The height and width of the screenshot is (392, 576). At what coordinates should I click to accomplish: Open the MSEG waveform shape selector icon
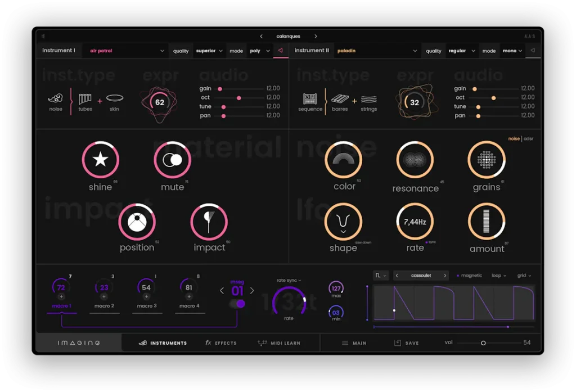(378, 275)
